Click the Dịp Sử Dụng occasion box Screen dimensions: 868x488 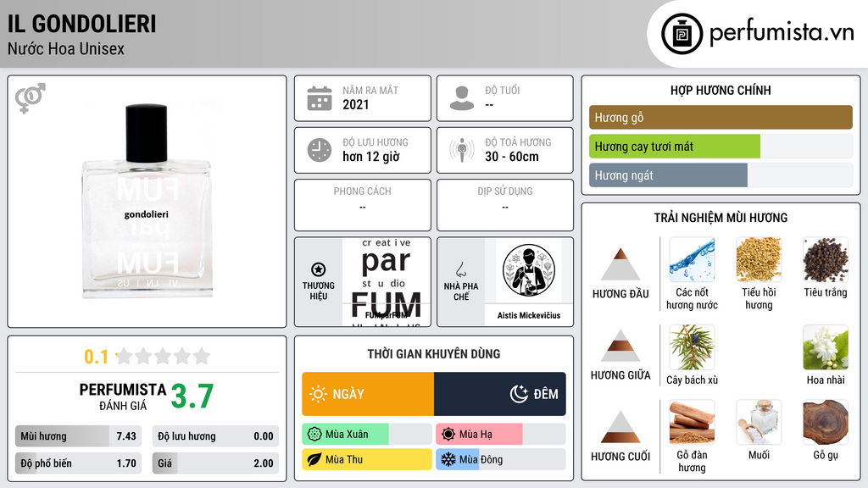(505, 205)
